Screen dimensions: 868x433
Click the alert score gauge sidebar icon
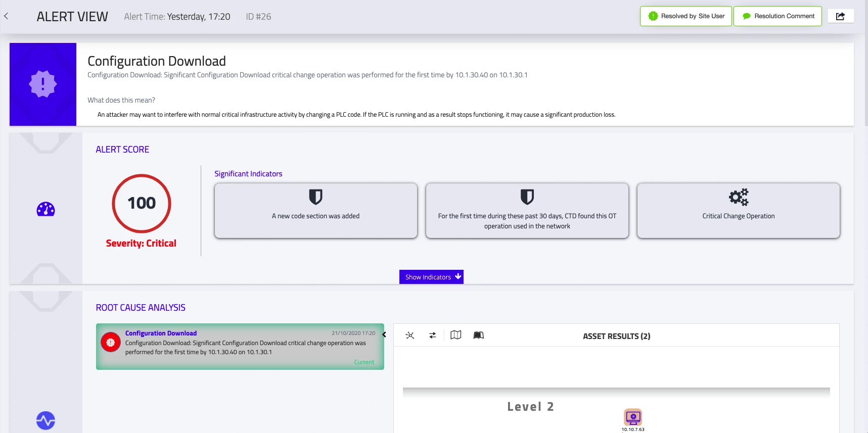[45, 209]
